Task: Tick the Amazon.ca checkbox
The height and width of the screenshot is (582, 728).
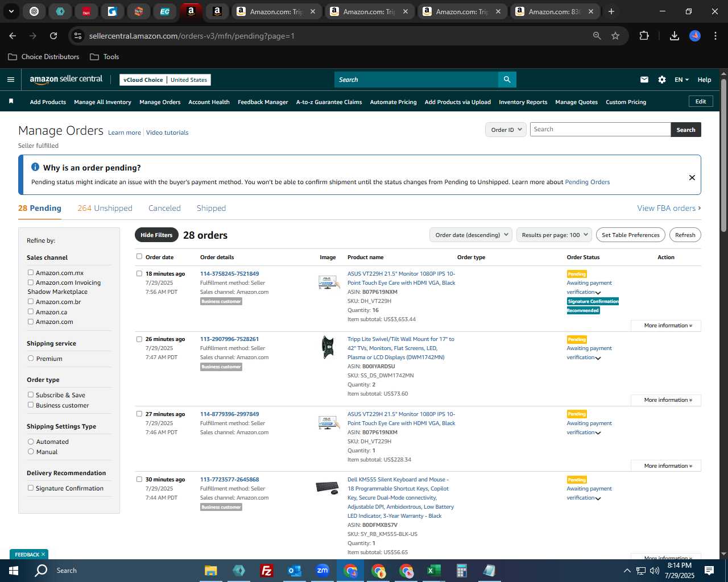Action: click(31, 311)
